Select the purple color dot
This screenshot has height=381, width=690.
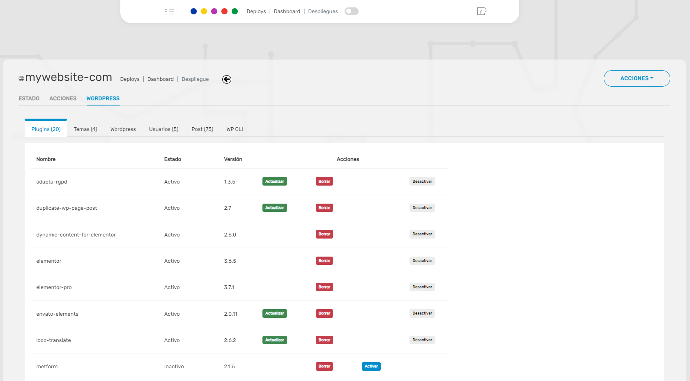point(214,11)
